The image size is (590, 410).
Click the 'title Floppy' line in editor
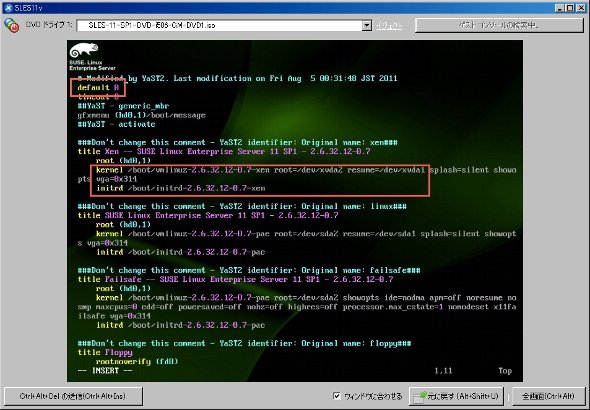105,352
